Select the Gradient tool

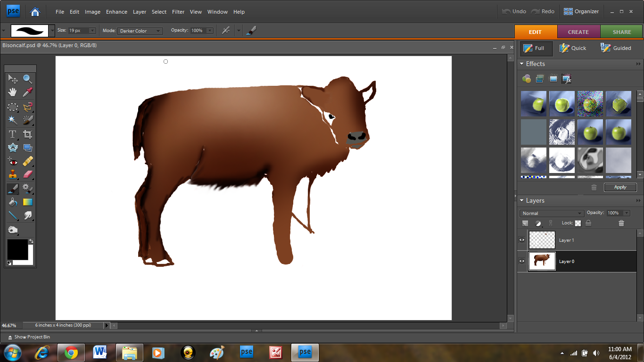click(x=28, y=202)
